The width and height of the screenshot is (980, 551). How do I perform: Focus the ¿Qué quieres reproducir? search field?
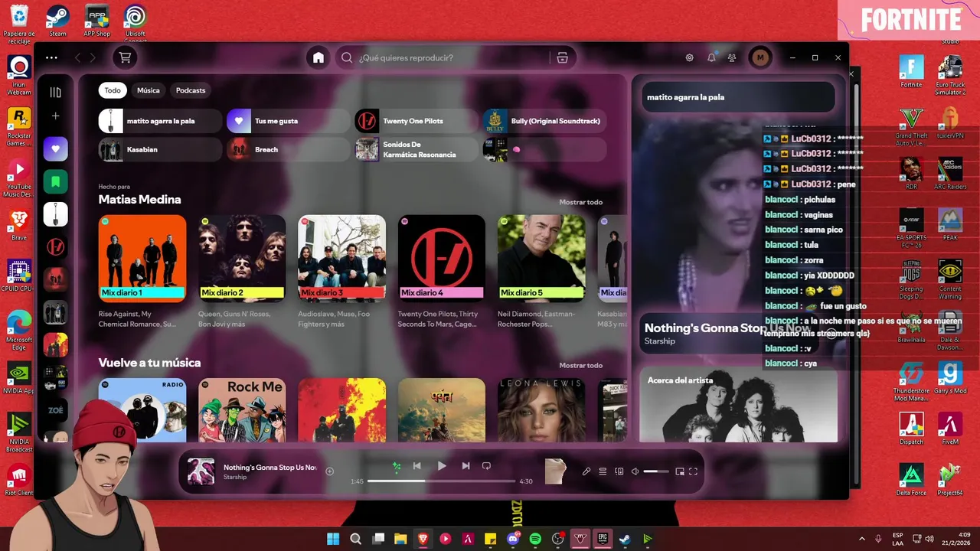point(444,57)
